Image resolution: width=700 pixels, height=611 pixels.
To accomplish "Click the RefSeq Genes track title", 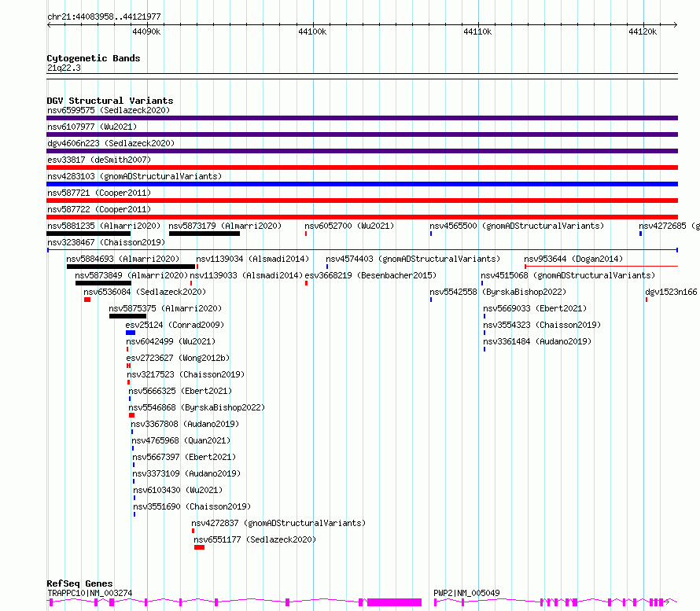I will 79,583.
